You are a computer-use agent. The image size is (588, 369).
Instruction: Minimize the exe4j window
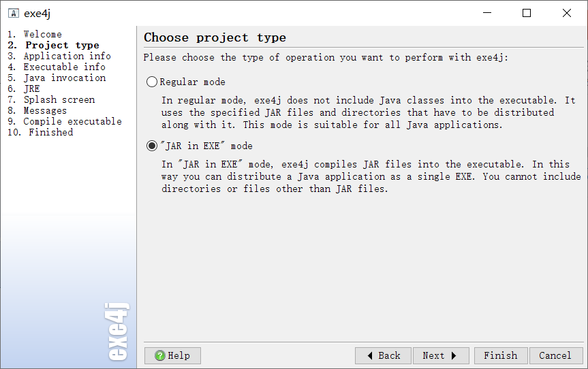click(x=487, y=13)
